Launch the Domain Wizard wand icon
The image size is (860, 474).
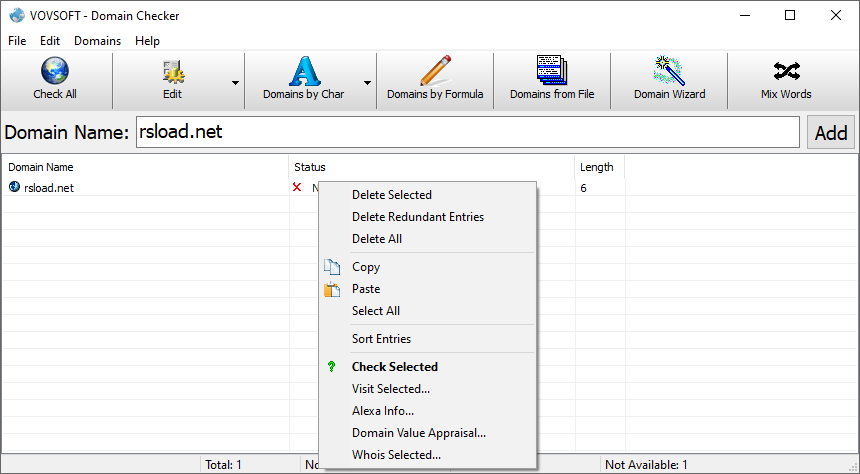click(x=669, y=70)
